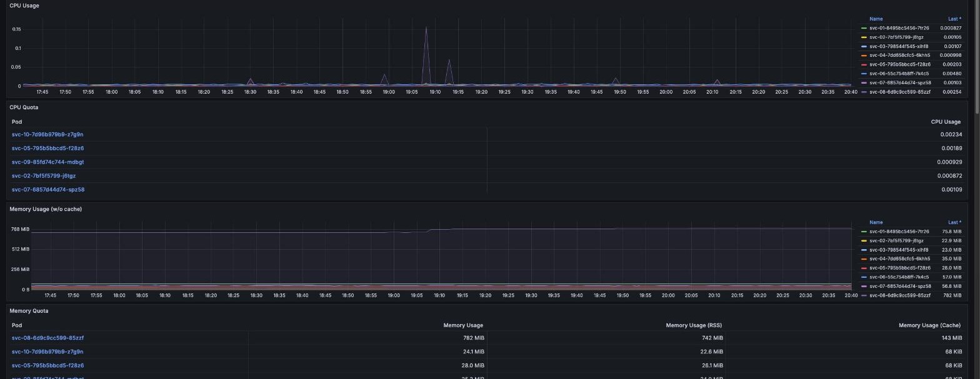Image resolution: width=980 pixels, height=379 pixels.
Task: Click svc-08 color swatch in CPU Usage legend
Action: click(x=864, y=92)
